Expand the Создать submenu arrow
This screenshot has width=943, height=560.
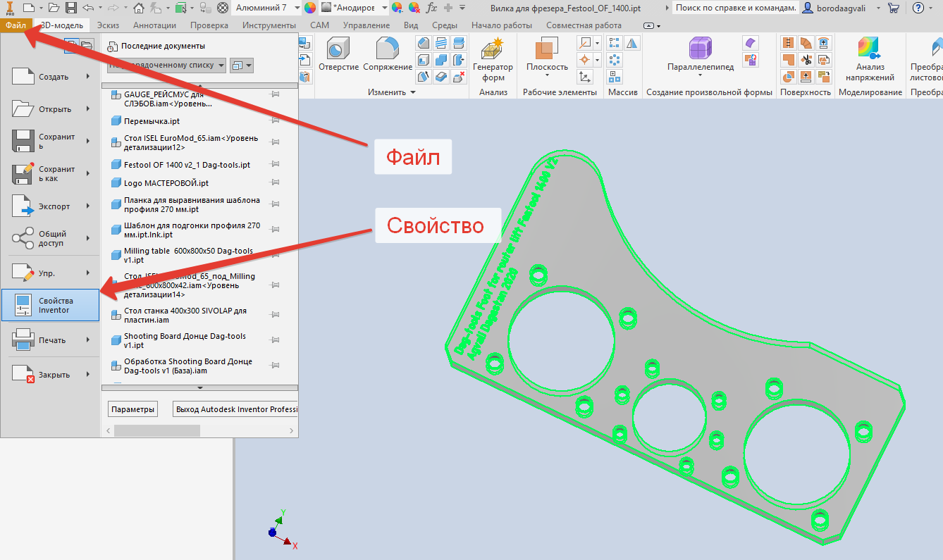(x=88, y=77)
